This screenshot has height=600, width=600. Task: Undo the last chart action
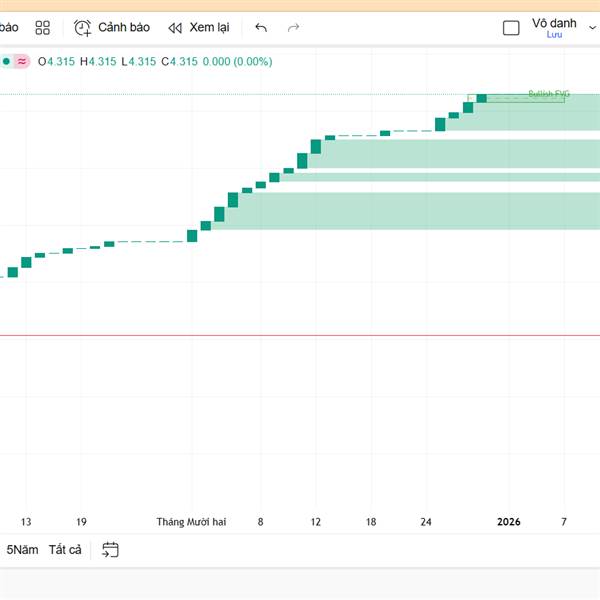pos(261,28)
